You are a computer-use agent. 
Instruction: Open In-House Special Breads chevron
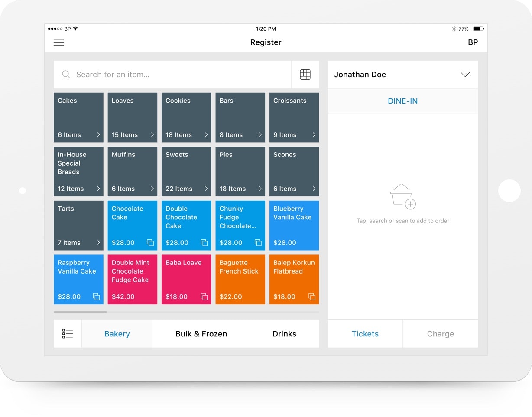[98, 189]
